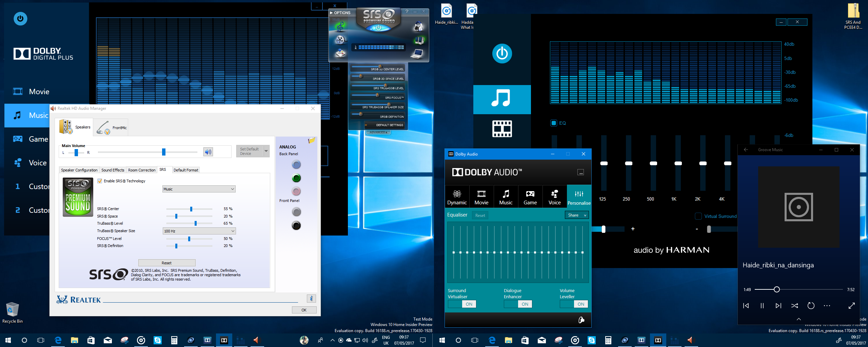Select Game profile in Dolby Audio
868x347 pixels.
pos(530,197)
